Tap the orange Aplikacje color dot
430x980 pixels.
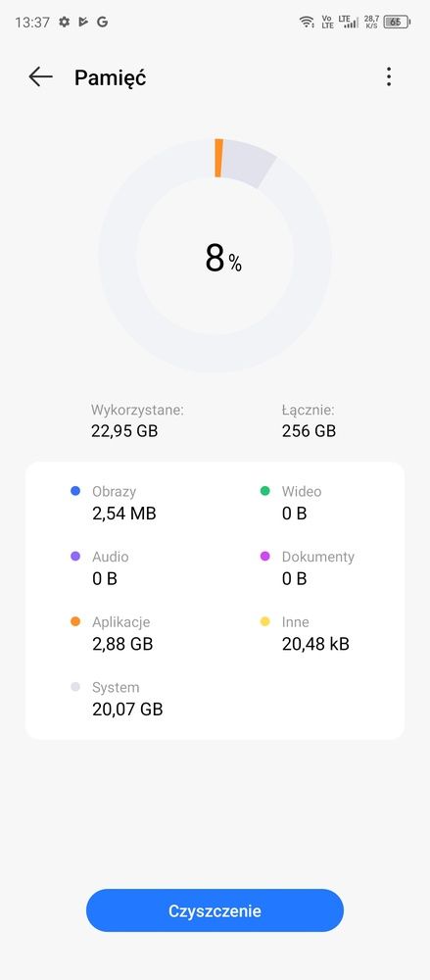[x=75, y=622]
